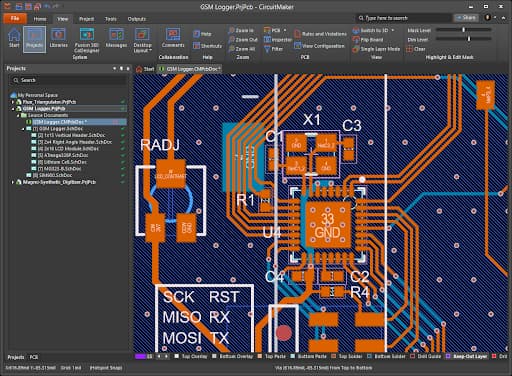Clear highlight and edit mask

[x=416, y=49]
